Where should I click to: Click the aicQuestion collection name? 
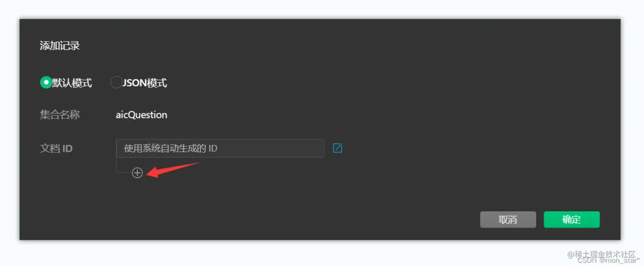[141, 115]
